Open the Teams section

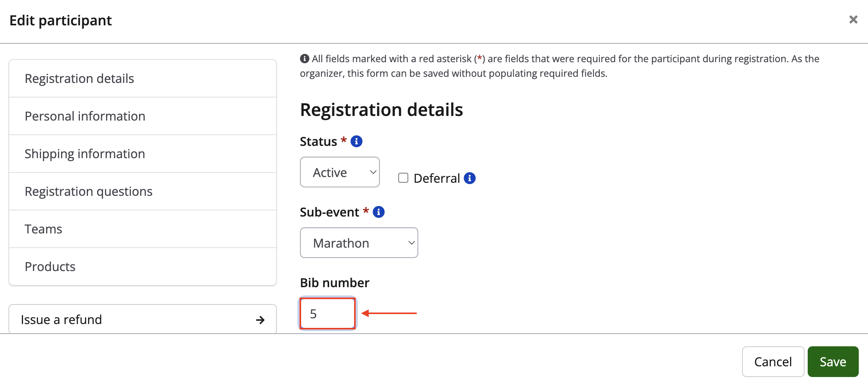43,229
